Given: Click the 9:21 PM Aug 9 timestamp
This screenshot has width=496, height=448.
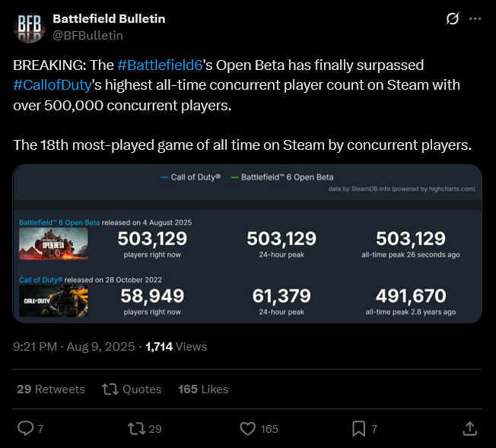Looking at the screenshot, I should [74, 347].
